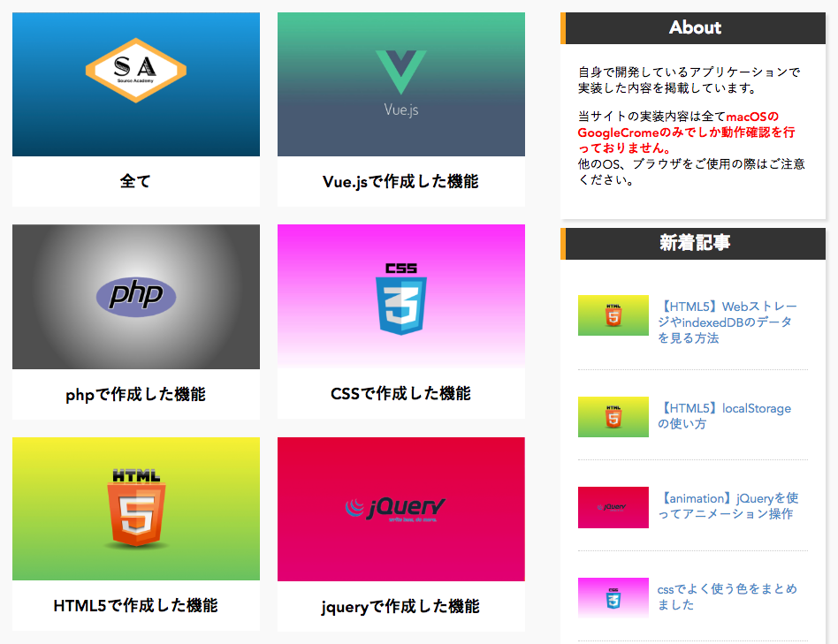Image resolution: width=838 pixels, height=644 pixels.
Task: Click the jQuery logo on the pink banner
Action: [400, 509]
